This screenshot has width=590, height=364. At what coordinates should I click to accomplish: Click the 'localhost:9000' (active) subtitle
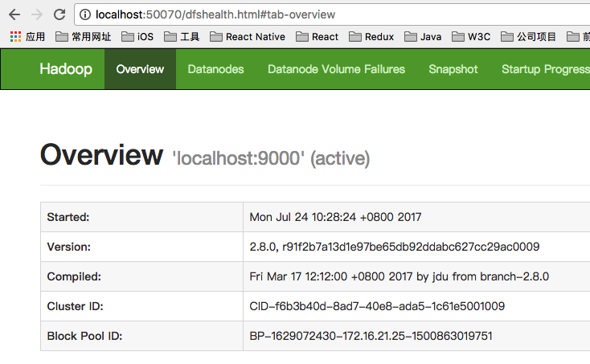coord(271,158)
